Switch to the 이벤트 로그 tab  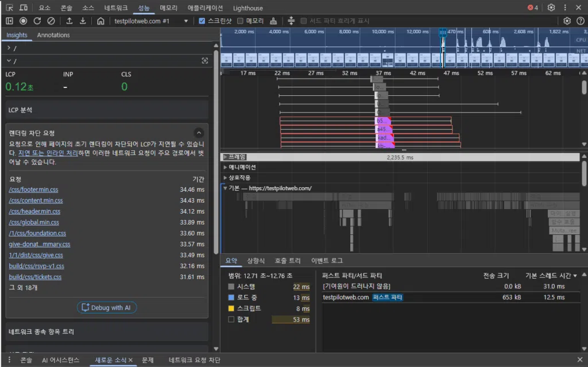pyautogui.click(x=327, y=260)
